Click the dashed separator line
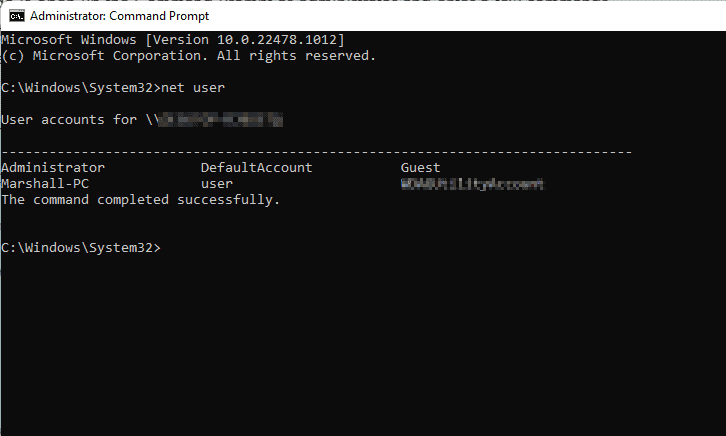This screenshot has height=436, width=726. click(317, 152)
